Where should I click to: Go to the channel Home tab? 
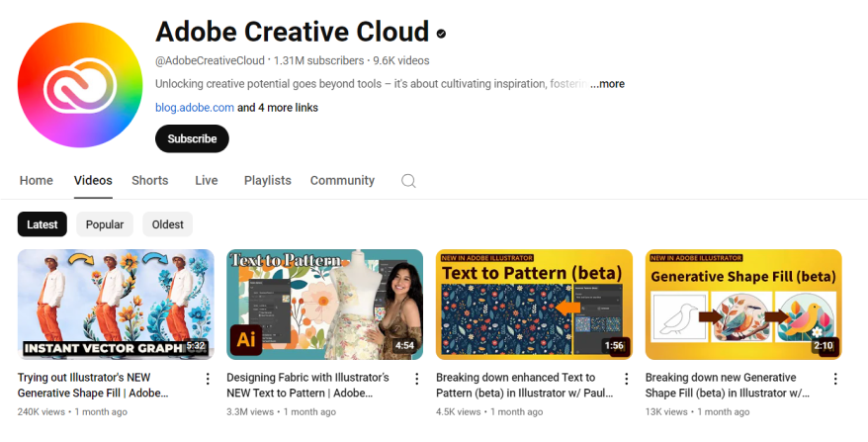37,181
